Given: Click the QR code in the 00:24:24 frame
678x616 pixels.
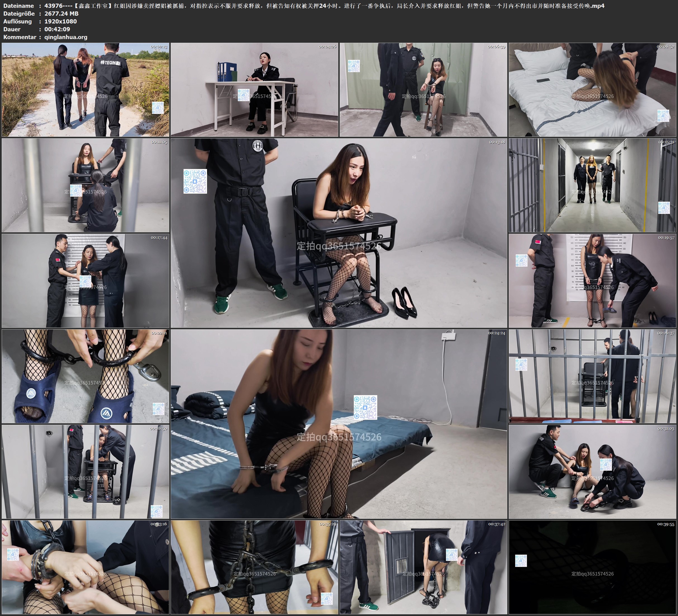Looking at the screenshot, I should 365,407.
